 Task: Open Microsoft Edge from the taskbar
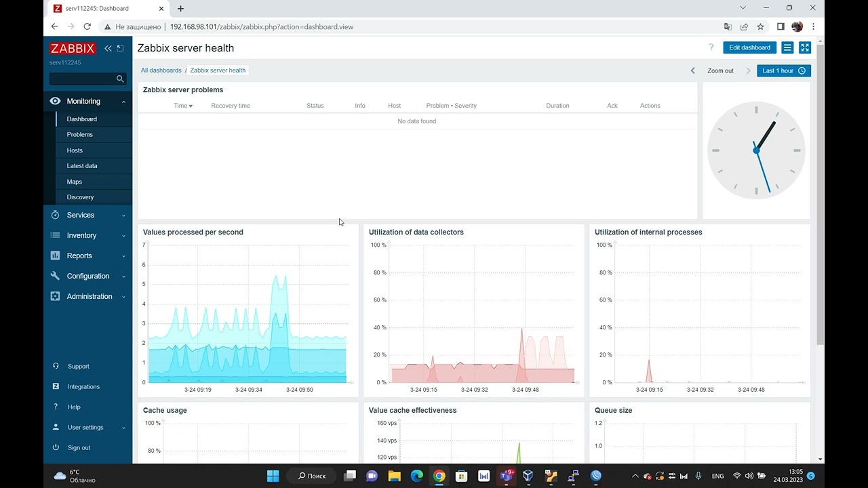(x=416, y=476)
